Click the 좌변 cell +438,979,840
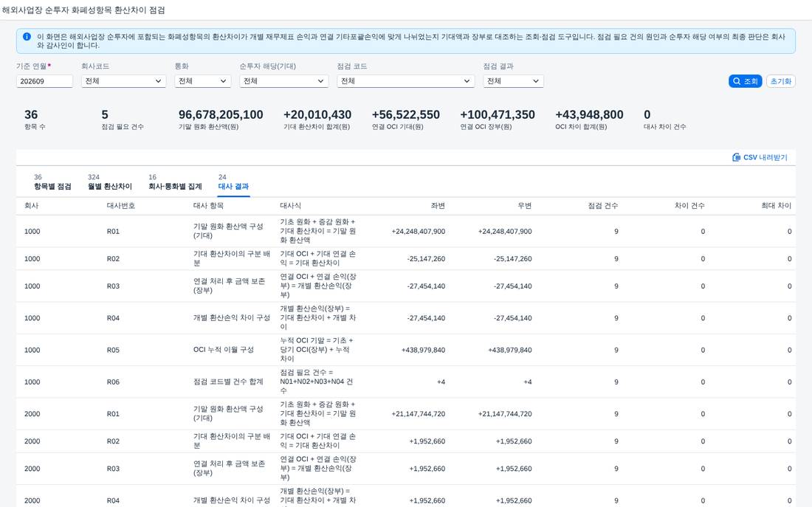 click(424, 350)
